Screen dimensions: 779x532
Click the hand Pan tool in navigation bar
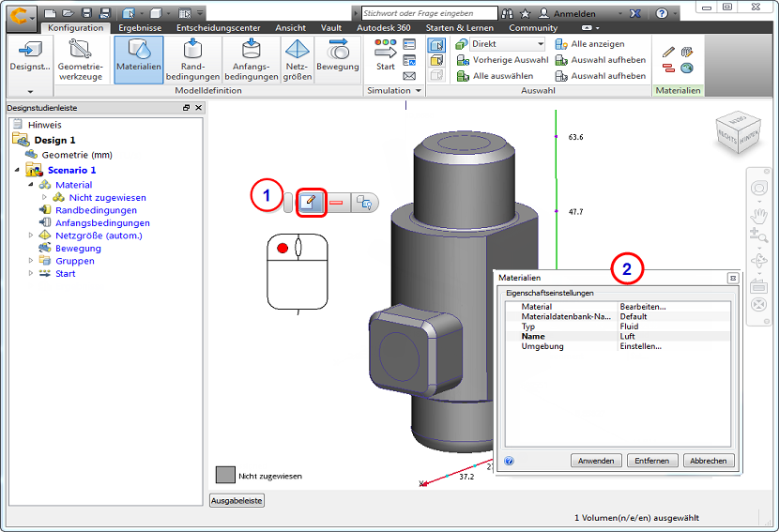(x=758, y=216)
